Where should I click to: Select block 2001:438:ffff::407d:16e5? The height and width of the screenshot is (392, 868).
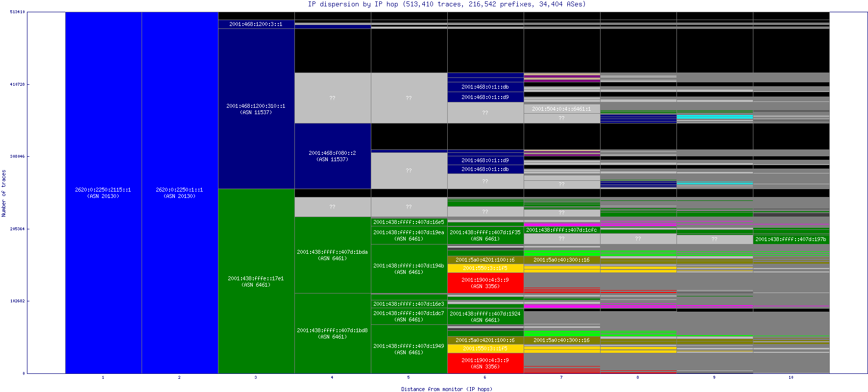point(409,222)
